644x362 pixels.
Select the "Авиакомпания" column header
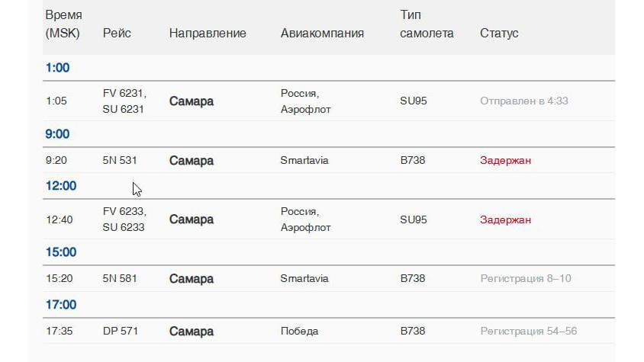click(322, 34)
